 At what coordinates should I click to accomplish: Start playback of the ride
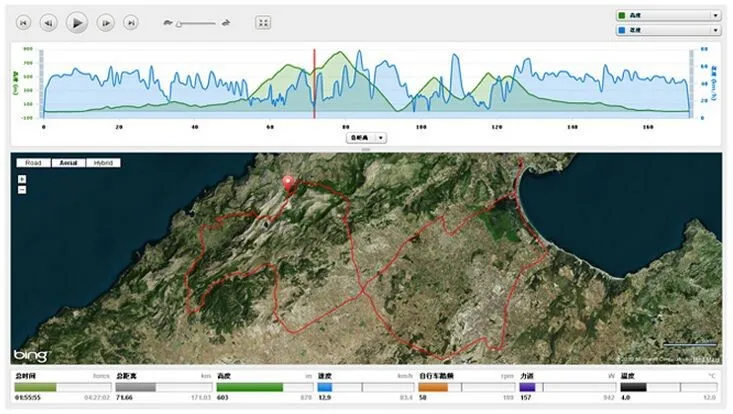(x=77, y=22)
